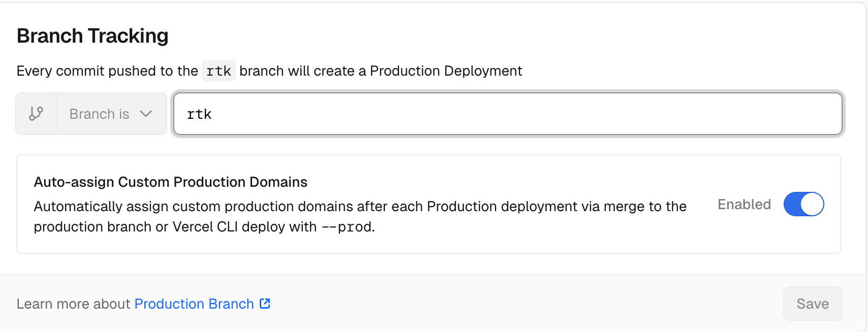Open the "Branch is" dropdown
This screenshot has height=332, width=868.
(x=111, y=114)
